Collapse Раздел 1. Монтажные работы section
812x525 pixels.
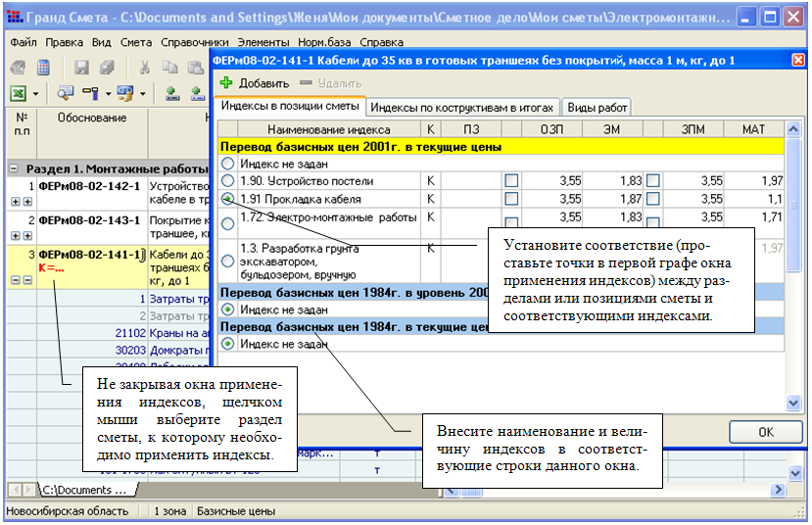point(14,168)
